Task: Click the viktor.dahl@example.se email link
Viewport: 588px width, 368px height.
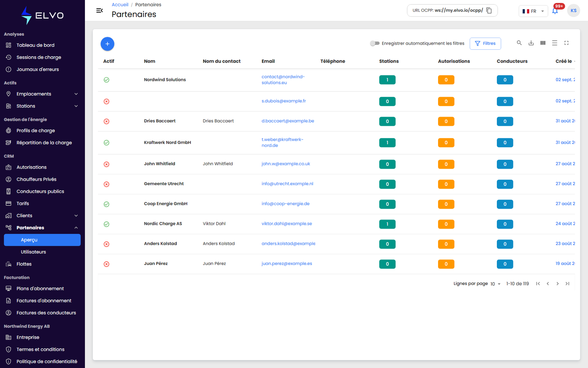Action: [287, 224]
